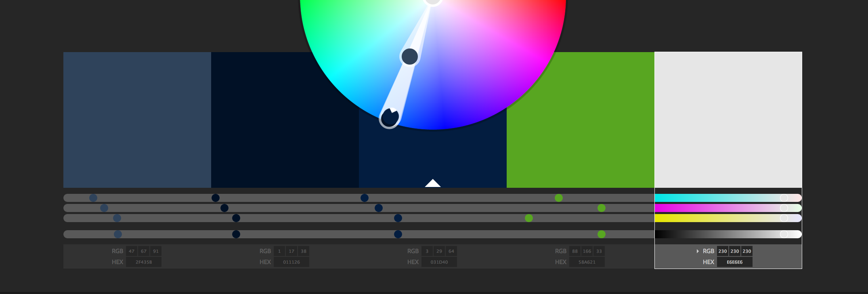
Task: Click the RGB field showing 64
Action: tap(451, 251)
